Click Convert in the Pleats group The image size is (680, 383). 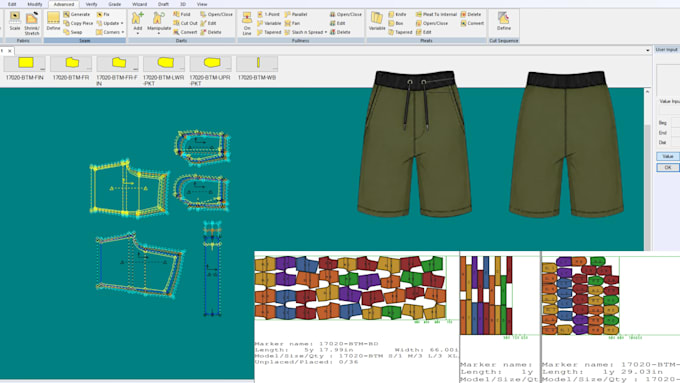point(472,23)
